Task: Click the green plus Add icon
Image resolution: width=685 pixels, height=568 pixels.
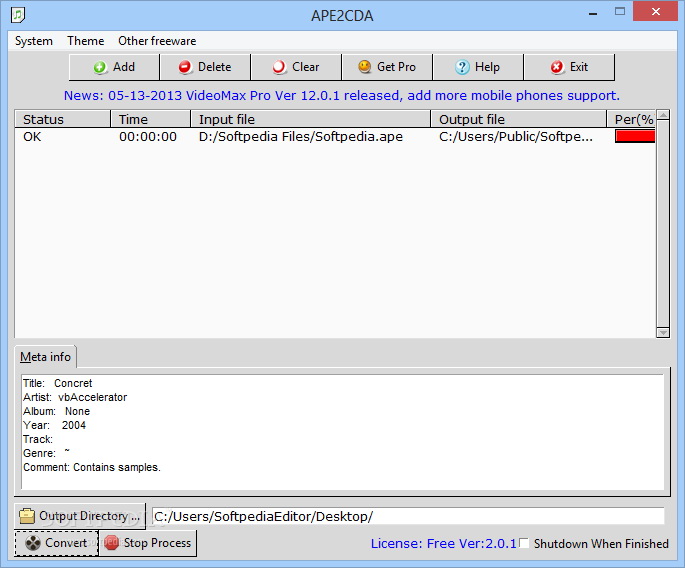Action: click(100, 67)
